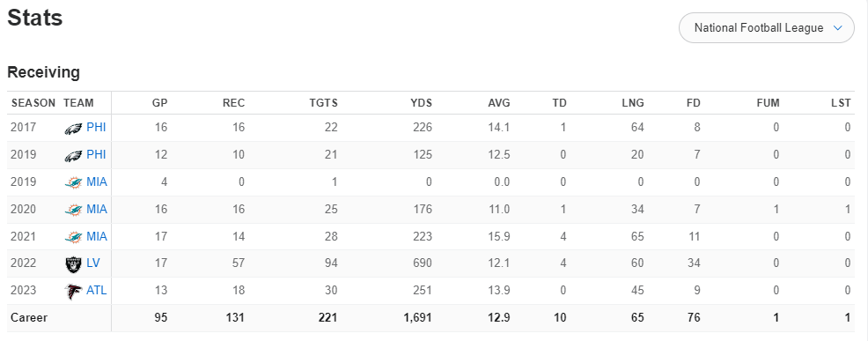This screenshot has width=868, height=341.
Task: Click the chevron arrow in the league selector
Action: [837, 27]
